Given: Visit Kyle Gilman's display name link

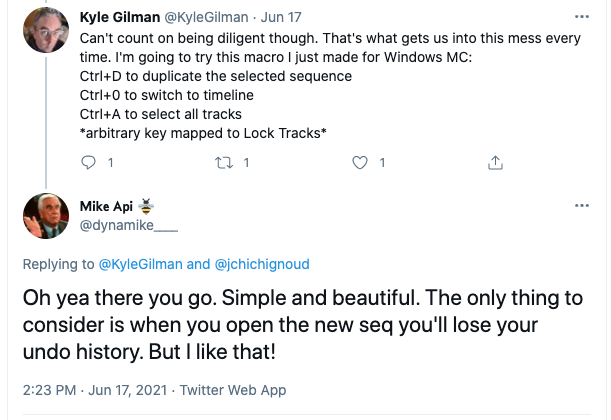Looking at the screenshot, I should click(x=120, y=17).
